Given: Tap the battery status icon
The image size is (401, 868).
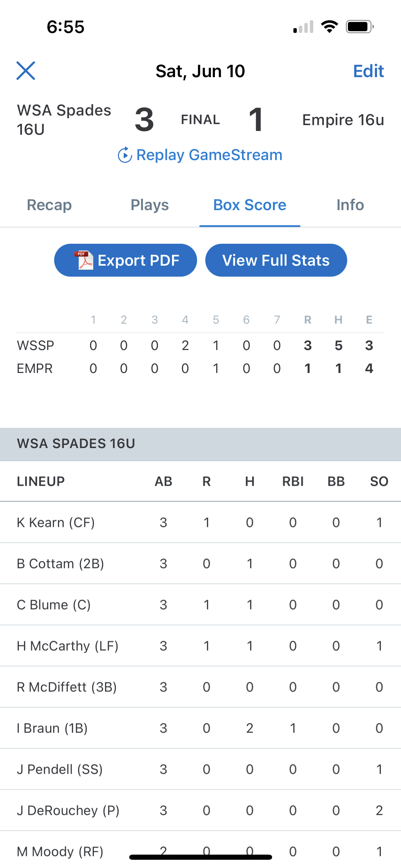Looking at the screenshot, I should (x=360, y=27).
